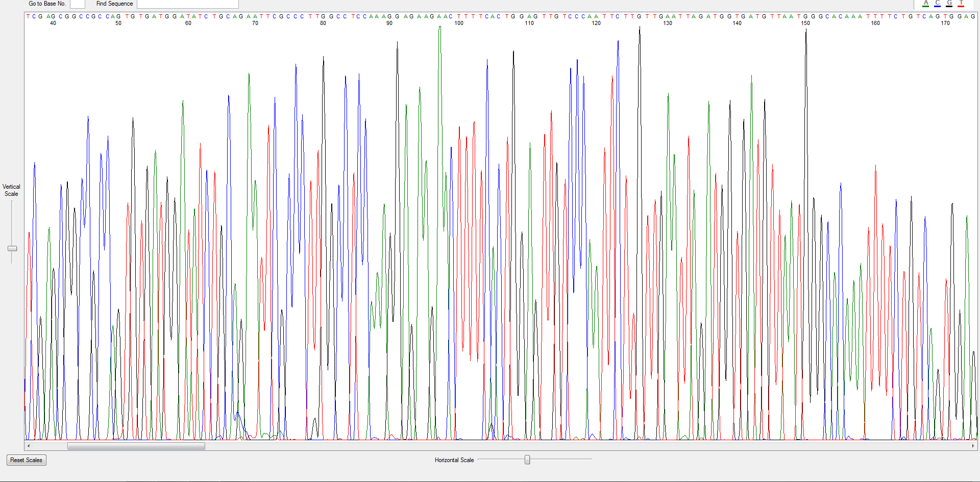
Task: Toggle visibility of the G trace
Action: [x=949, y=3]
